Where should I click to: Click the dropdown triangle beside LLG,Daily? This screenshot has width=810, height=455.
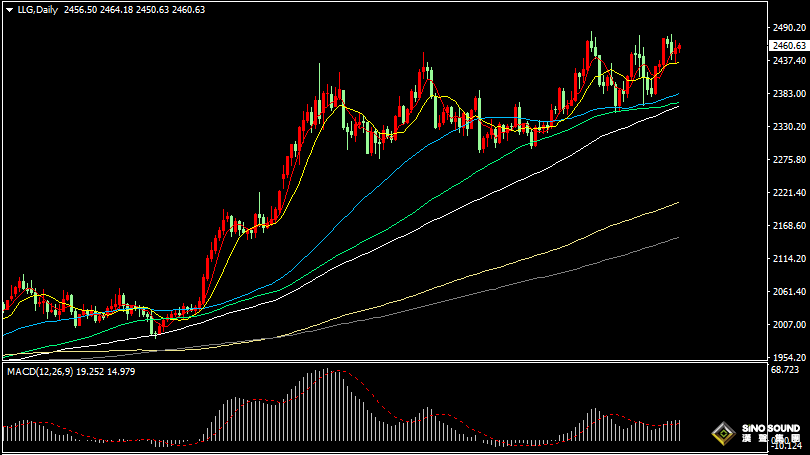[x=8, y=10]
